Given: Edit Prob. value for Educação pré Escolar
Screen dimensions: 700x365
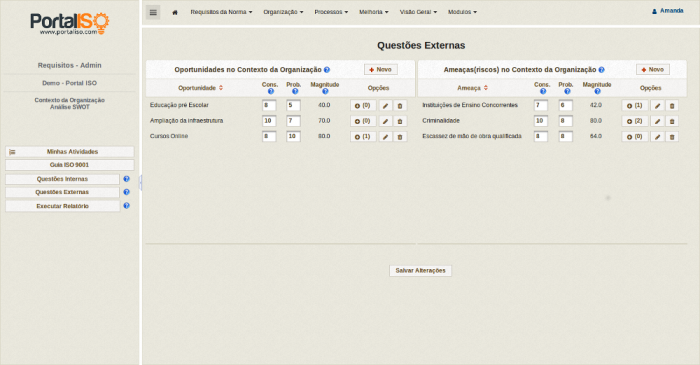Looking at the screenshot, I should point(293,106).
